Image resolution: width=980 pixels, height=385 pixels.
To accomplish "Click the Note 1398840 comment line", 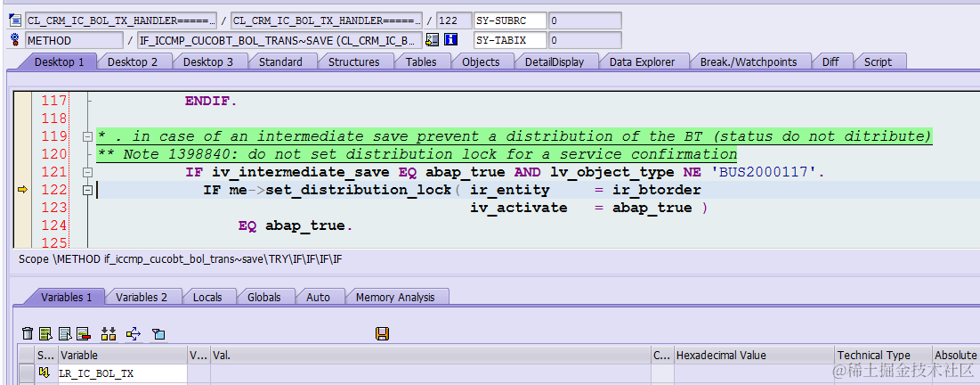I will [417, 154].
